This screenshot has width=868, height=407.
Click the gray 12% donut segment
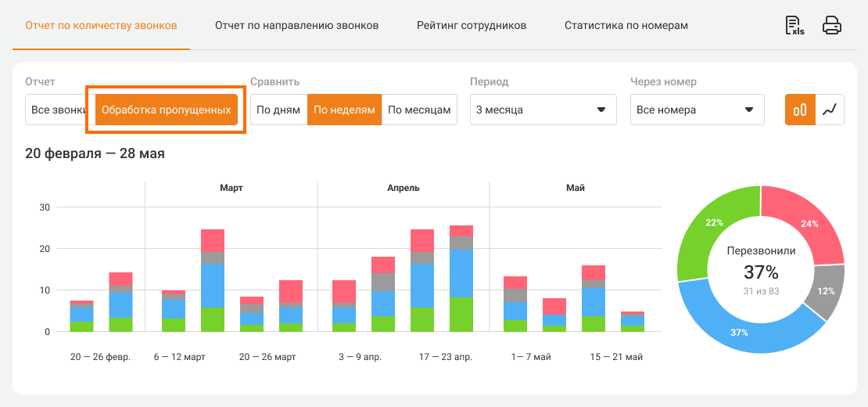pyautogui.click(x=828, y=290)
